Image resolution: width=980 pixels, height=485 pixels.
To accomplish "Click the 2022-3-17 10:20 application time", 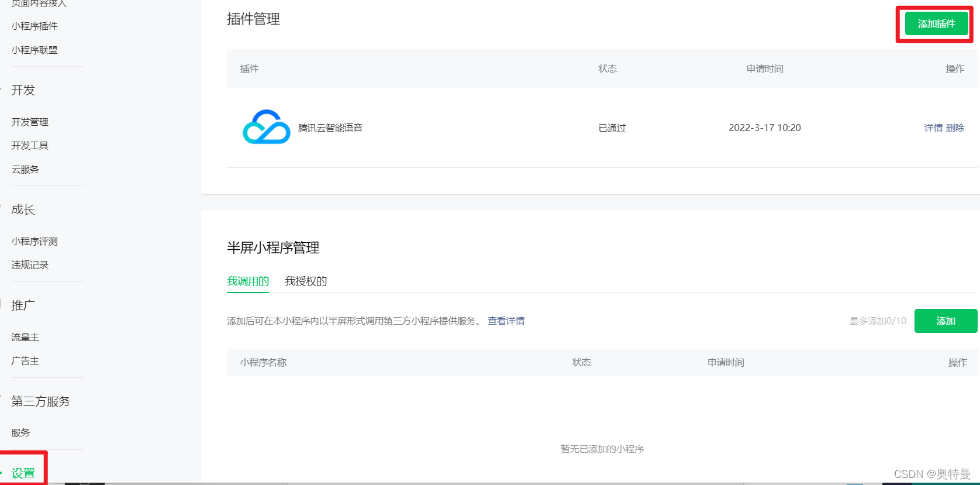I will [765, 128].
